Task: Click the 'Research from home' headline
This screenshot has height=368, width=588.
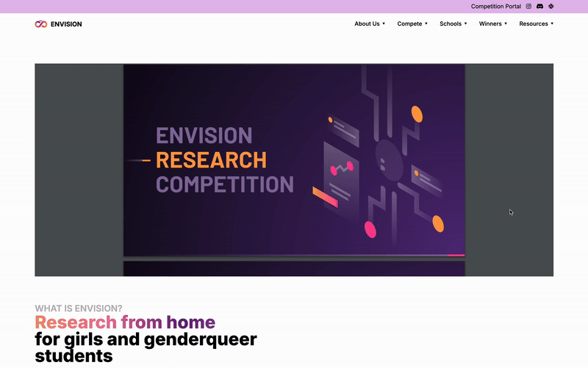Action: point(125,322)
